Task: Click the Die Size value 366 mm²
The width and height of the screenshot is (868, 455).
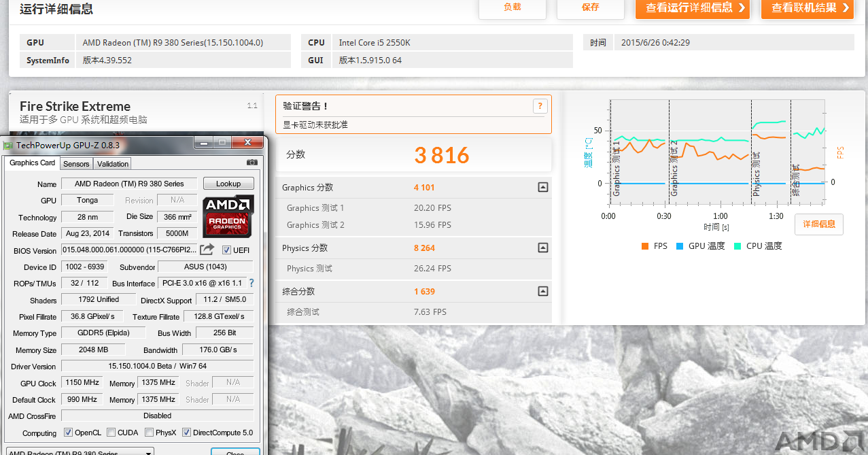Action: pyautogui.click(x=177, y=217)
